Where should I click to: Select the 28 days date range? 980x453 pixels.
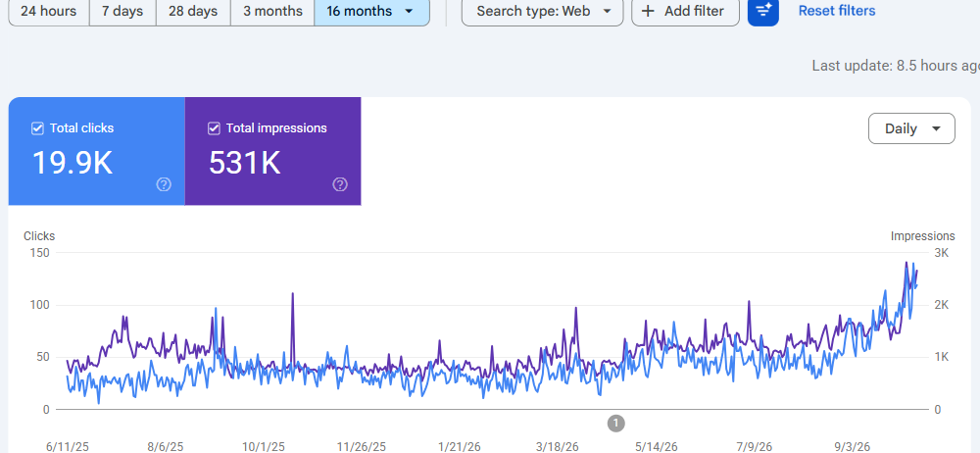(193, 11)
